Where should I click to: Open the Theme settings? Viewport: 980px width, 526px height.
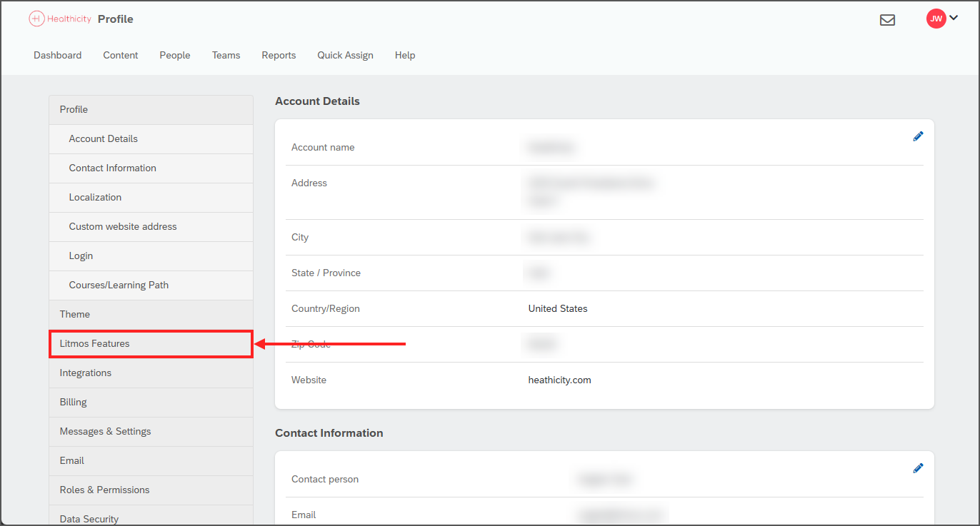(74, 314)
